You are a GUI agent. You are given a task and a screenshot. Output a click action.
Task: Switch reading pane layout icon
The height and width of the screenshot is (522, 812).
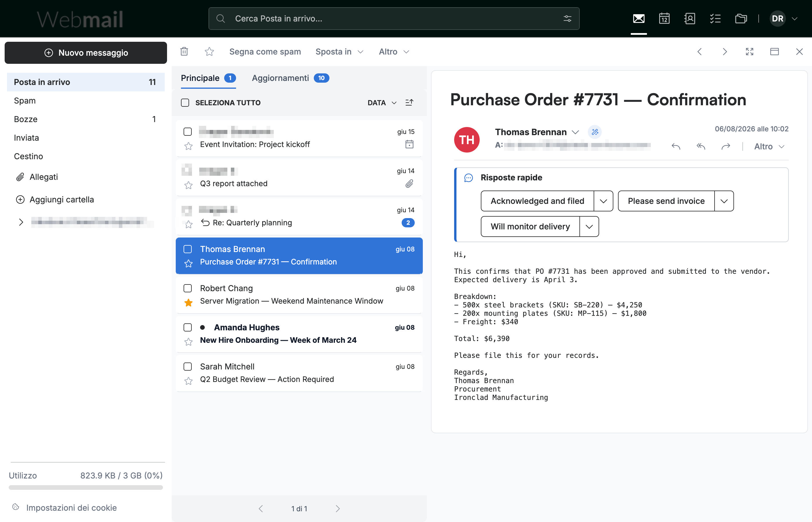pos(774,52)
